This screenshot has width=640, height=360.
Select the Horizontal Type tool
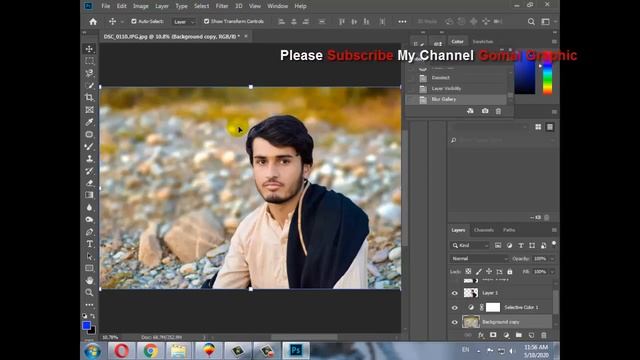89,244
